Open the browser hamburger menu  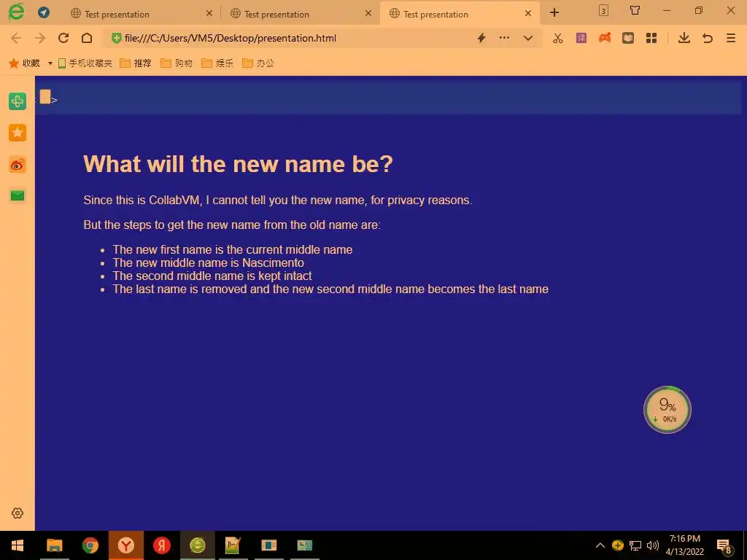[731, 38]
